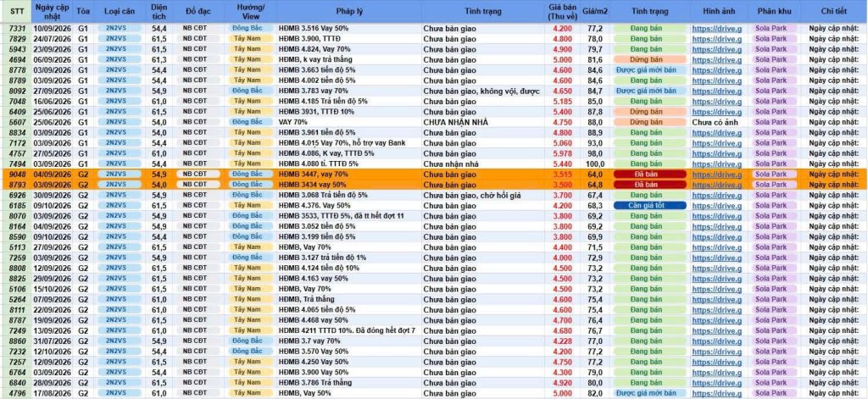Open the drive link in row 7331
Viewport: 868px width, 399px height.
(x=717, y=28)
